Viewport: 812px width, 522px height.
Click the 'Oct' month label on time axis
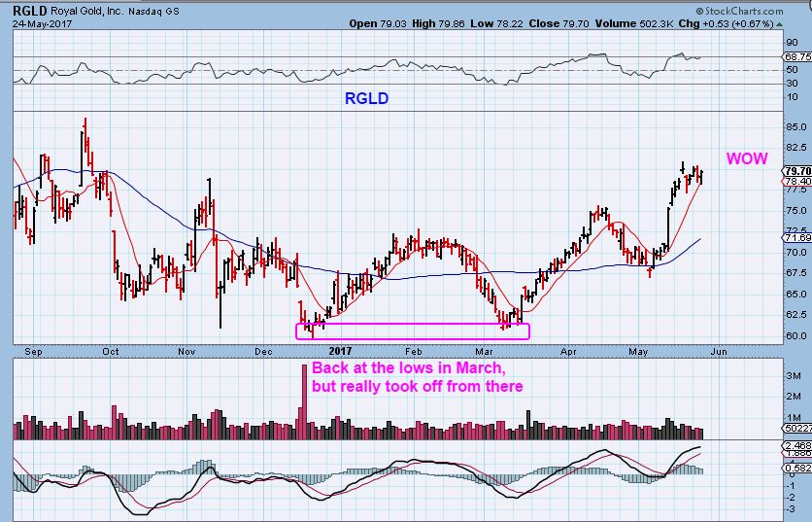tap(111, 352)
